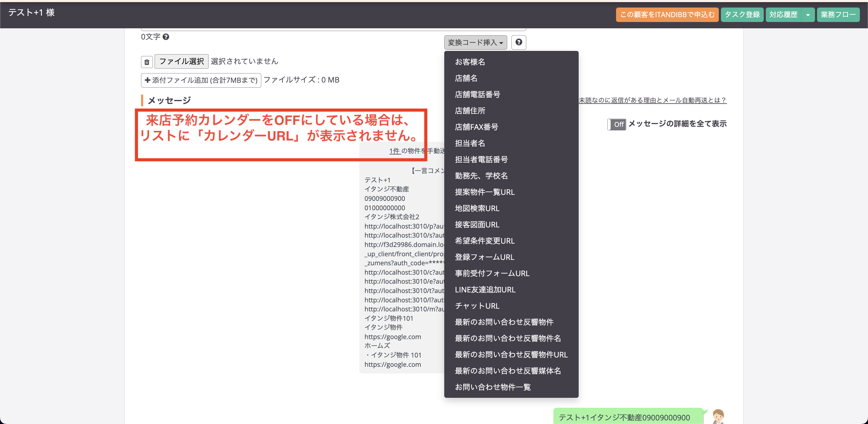Image resolution: width=868 pixels, height=424 pixels.
Task: Click ファイル選択 button
Action: pos(181,61)
